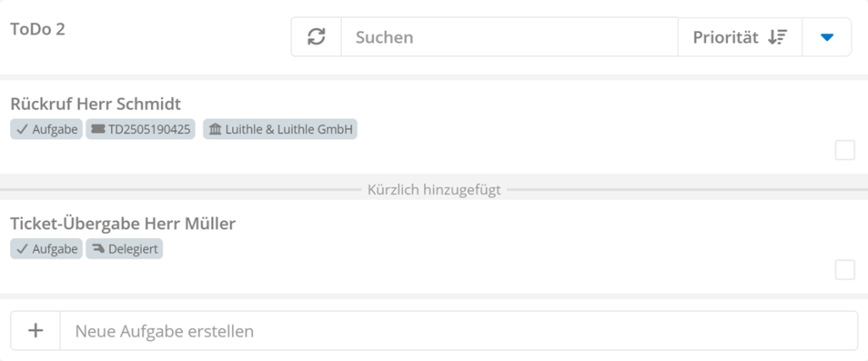Click the bank building icon of the company tag
The image size is (868, 361).
click(x=214, y=130)
